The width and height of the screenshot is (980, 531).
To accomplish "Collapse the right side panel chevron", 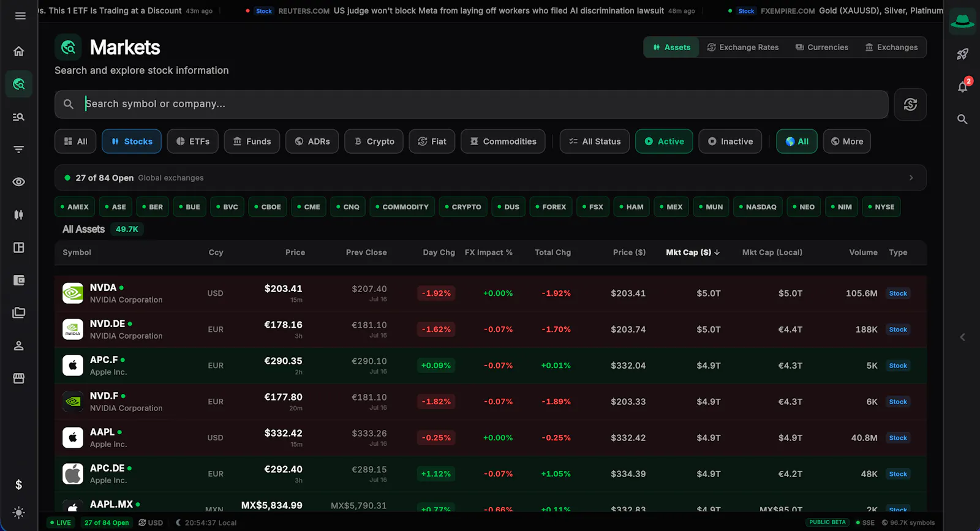I will (x=962, y=337).
